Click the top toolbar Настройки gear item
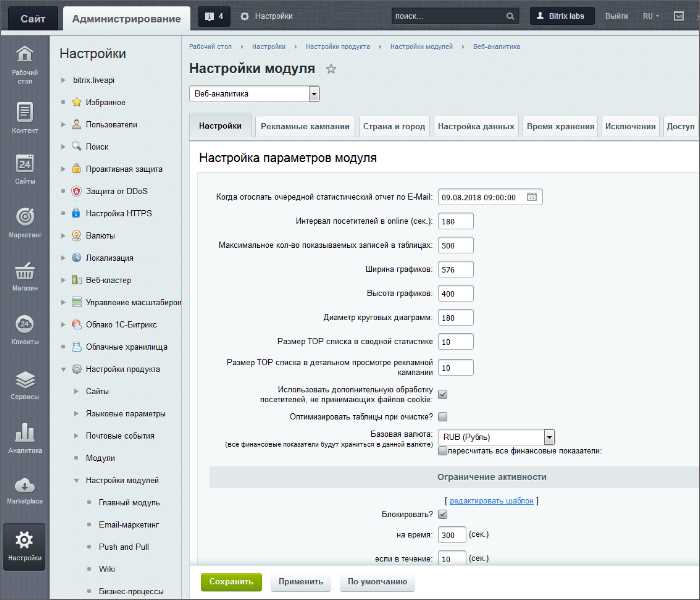Image resolution: width=700 pixels, height=600 pixels. pos(267,16)
